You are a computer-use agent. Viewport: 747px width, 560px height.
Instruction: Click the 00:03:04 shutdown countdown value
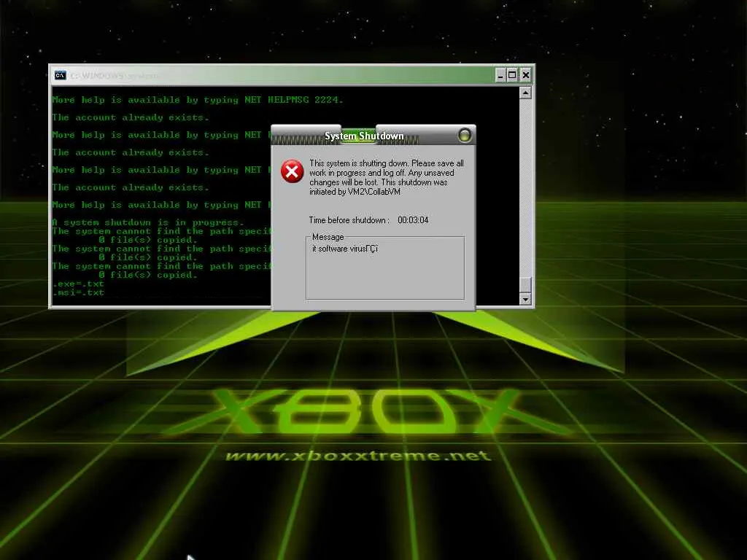coord(413,220)
